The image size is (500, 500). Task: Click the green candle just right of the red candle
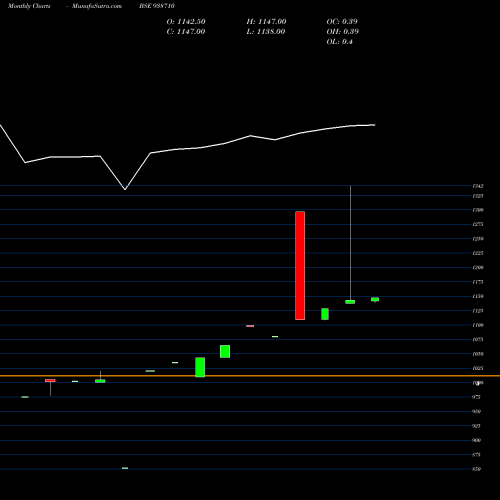coord(325,314)
